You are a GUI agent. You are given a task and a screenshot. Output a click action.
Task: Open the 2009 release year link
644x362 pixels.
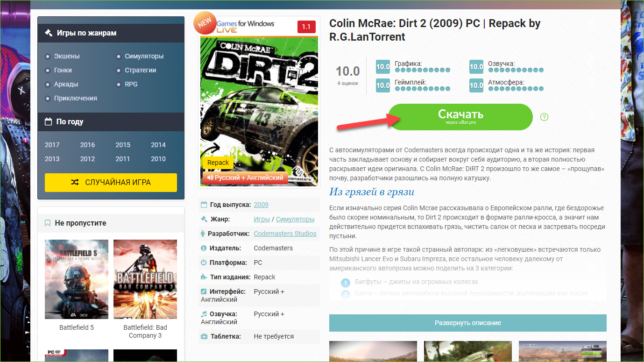[x=261, y=205]
